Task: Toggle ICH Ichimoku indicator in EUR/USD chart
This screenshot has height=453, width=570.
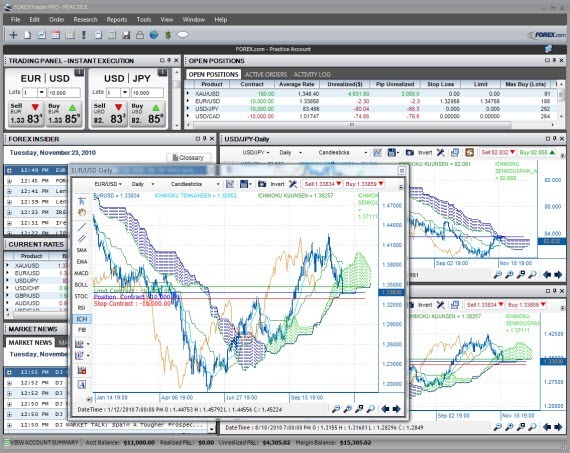Action: 82,319
